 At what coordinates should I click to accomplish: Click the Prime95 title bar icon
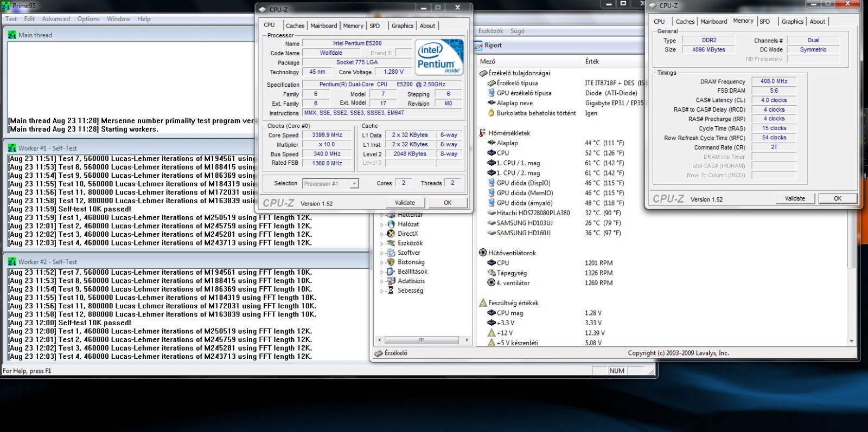5,6
